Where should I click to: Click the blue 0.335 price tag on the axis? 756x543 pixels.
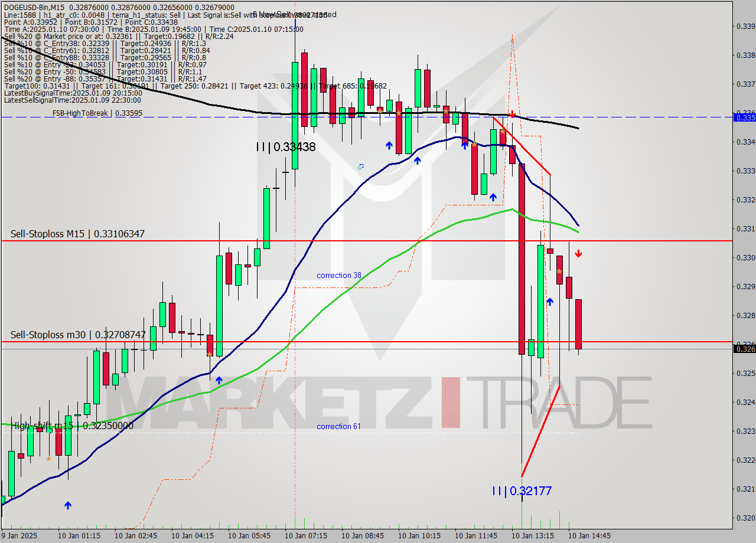[x=744, y=117]
